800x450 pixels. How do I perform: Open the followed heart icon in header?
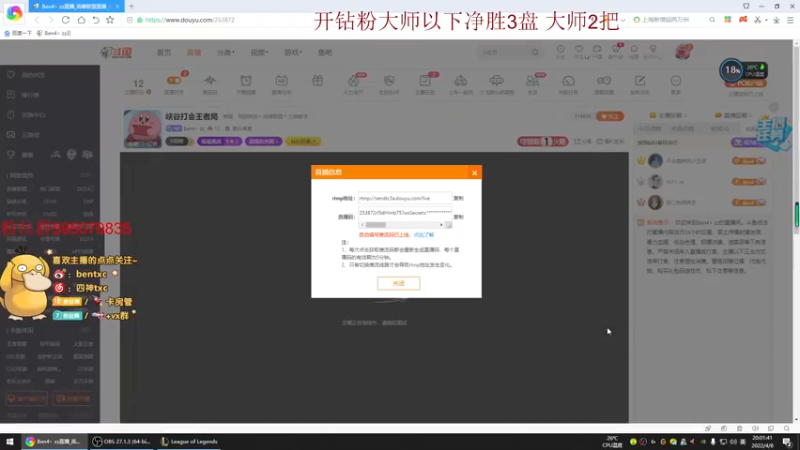[579, 51]
